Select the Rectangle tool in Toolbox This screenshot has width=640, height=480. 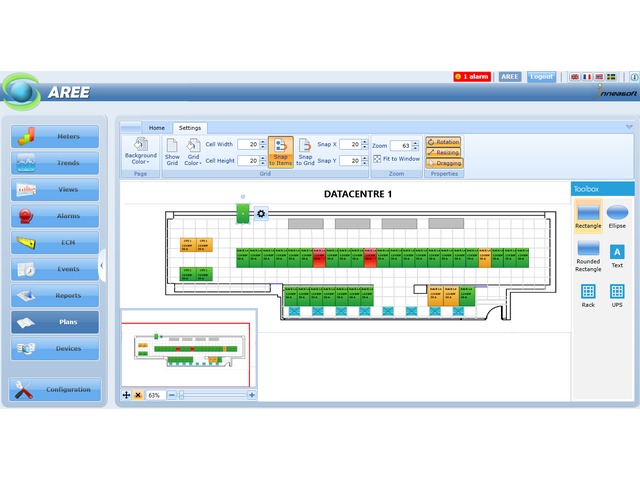click(x=588, y=215)
